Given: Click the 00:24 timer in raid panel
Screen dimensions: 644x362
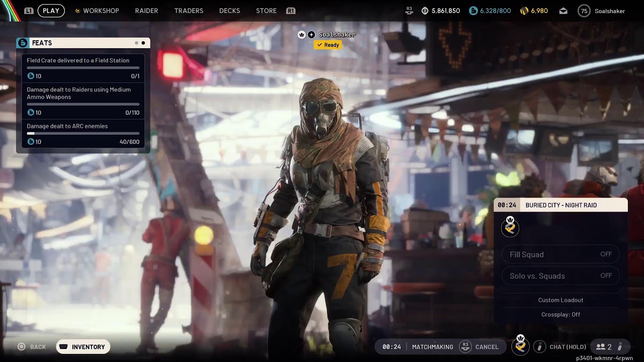Looking at the screenshot, I should (507, 205).
